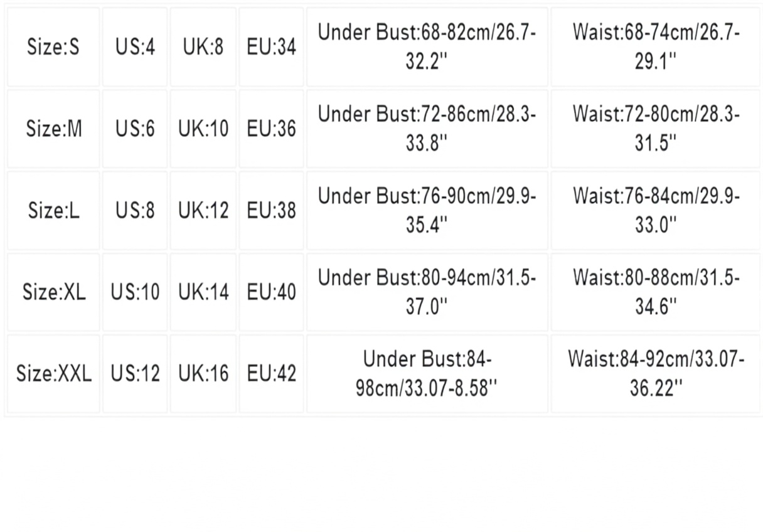The width and height of the screenshot is (763, 532).
Task: Click the US:4 cell
Action: (x=135, y=47)
